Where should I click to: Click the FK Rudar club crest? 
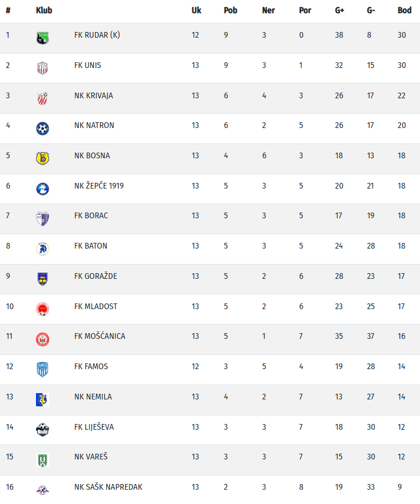pos(42,38)
